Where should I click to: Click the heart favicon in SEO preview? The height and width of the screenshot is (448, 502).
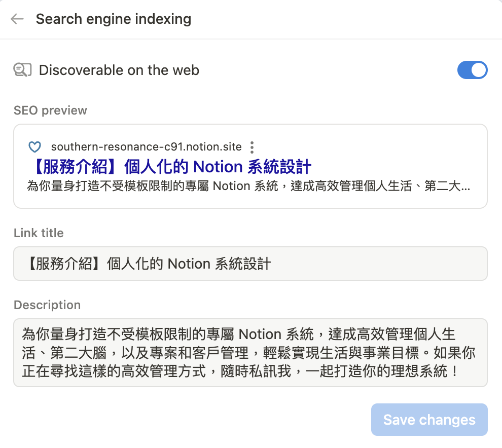34,147
